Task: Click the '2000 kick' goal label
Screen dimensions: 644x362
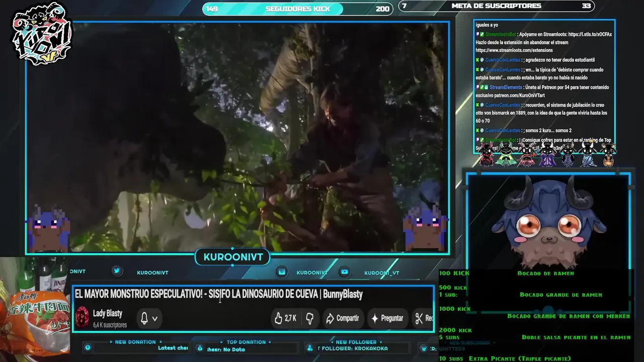Action: [455, 330]
